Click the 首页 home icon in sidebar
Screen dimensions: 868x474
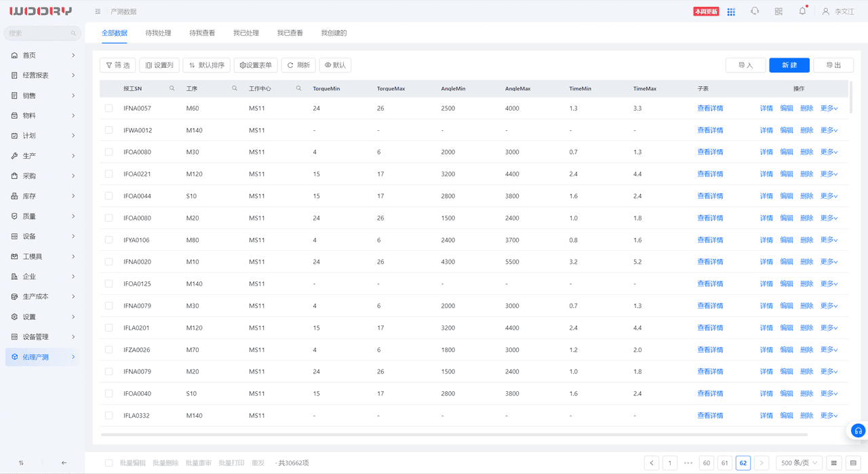15,56
